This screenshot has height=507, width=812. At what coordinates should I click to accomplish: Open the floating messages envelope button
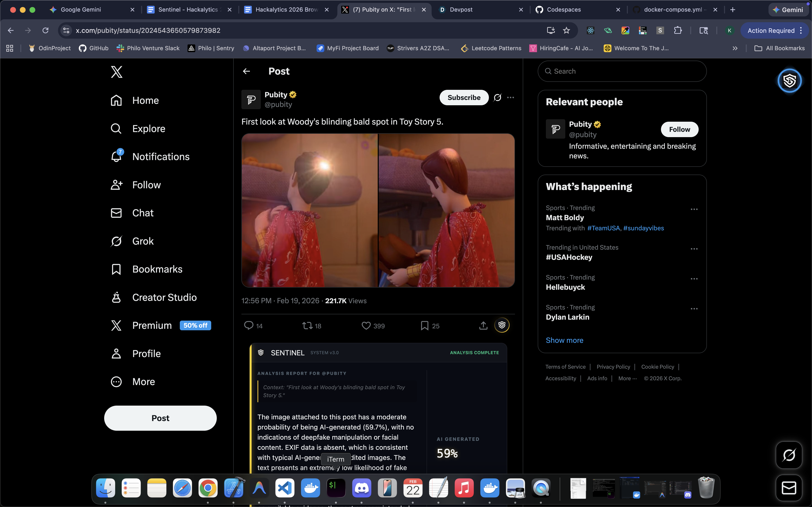click(x=789, y=487)
